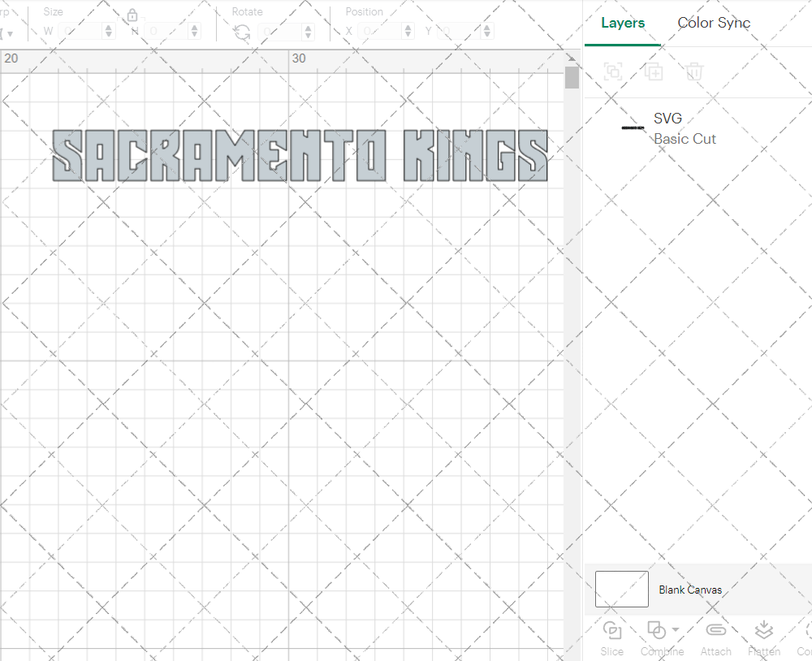Select the SVG layer thumbnail

[x=633, y=127]
